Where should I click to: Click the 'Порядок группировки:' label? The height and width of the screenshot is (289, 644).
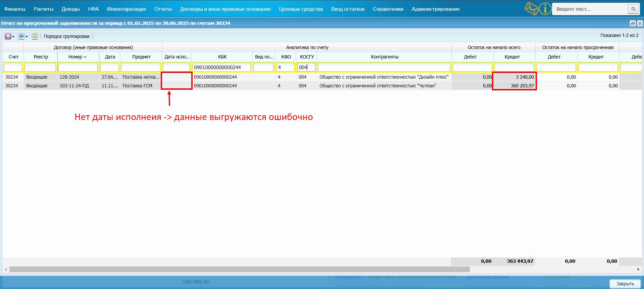click(67, 36)
